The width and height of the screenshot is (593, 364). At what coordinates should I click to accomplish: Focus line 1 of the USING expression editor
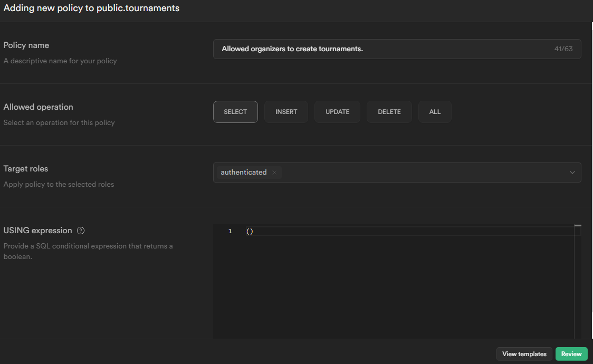click(410, 231)
